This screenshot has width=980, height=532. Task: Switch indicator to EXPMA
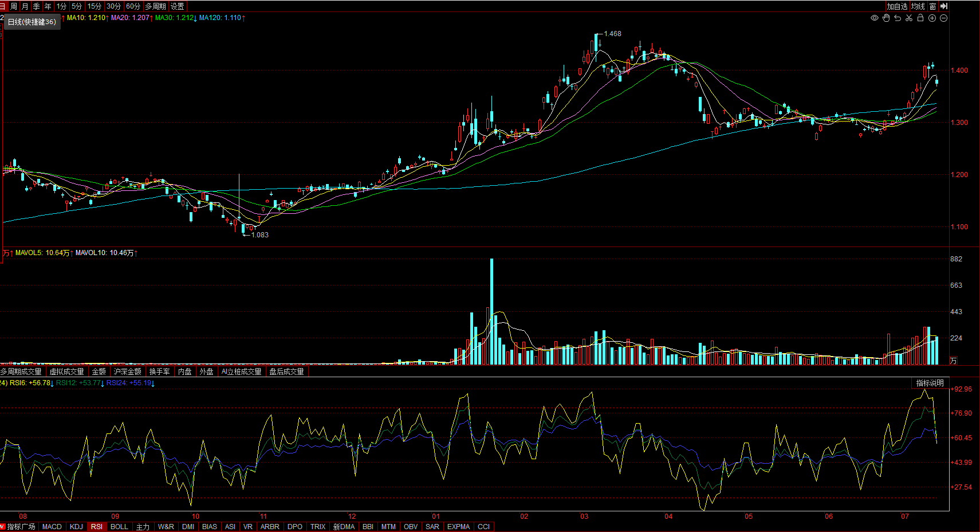(x=458, y=527)
